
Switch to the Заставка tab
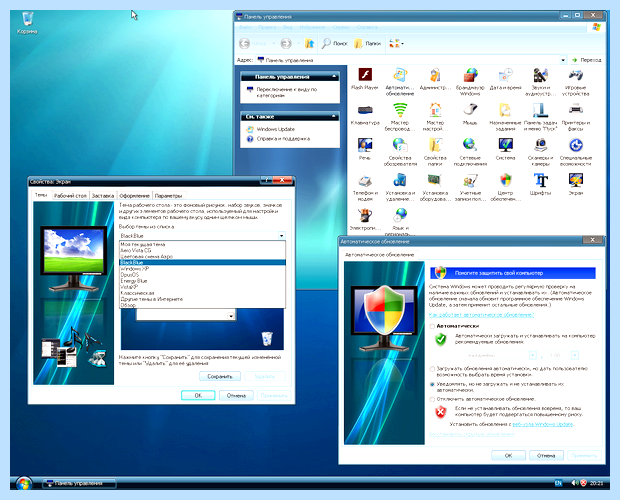tap(103, 196)
